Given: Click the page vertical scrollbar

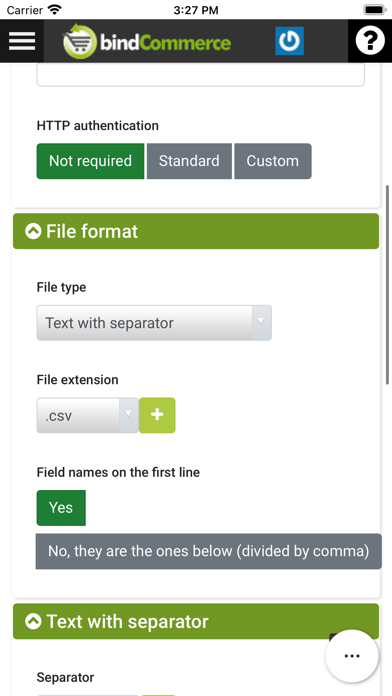Looking at the screenshot, I should coord(388,285).
